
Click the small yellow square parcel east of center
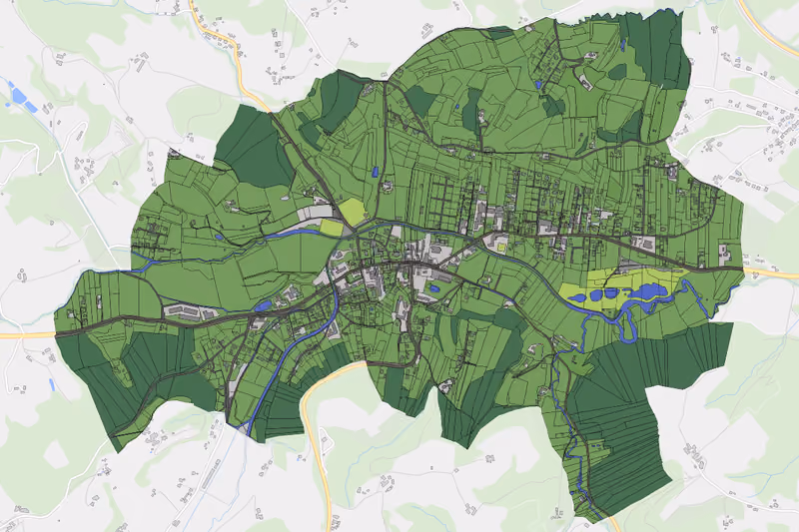[502, 248]
